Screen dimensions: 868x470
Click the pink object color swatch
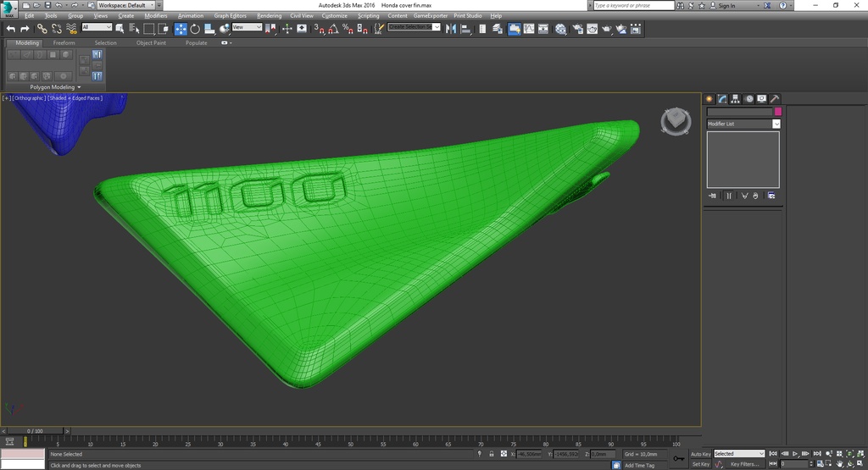click(778, 112)
